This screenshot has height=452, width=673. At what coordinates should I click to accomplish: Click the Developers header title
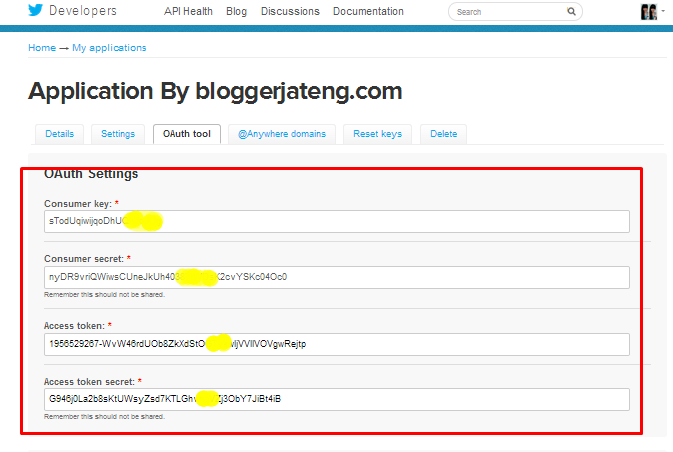pyautogui.click(x=83, y=11)
